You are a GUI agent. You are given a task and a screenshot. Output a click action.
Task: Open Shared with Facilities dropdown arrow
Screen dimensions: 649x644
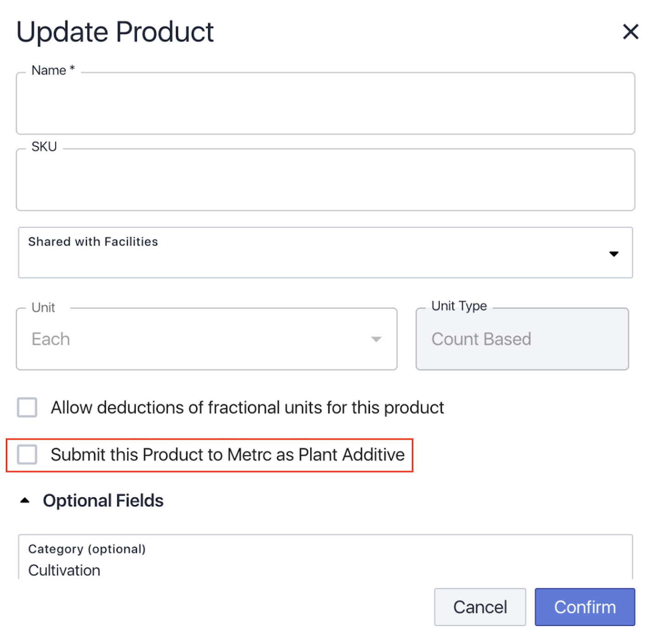point(614,254)
